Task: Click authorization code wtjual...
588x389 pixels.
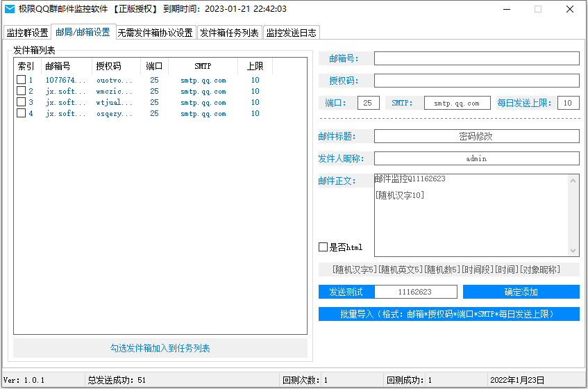Action: pyautogui.click(x=114, y=102)
